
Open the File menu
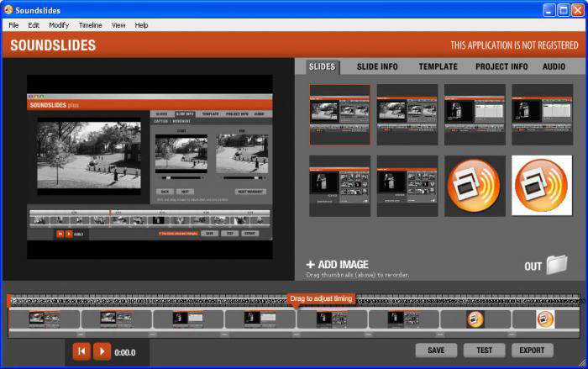pyautogui.click(x=13, y=25)
